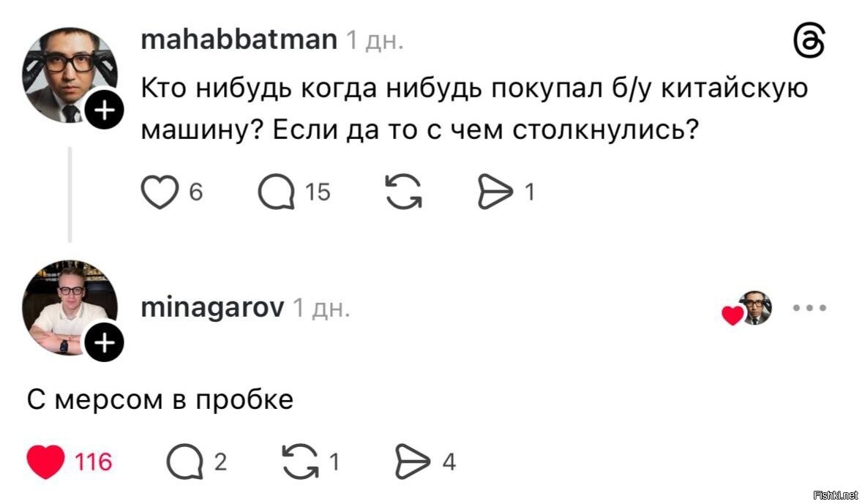Open the reply text 'С мерсом в пробке'
Viewport: 862px width, 504px height.
coord(160,399)
